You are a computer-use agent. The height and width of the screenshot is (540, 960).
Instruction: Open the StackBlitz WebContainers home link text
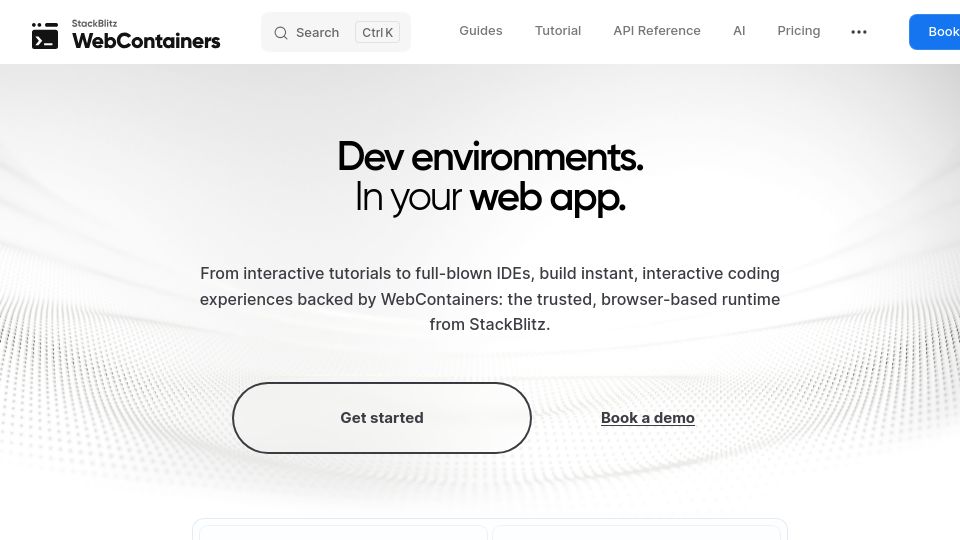146,35
